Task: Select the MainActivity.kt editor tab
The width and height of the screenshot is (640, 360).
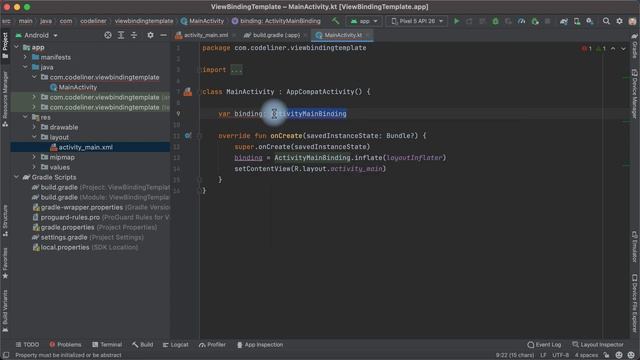Action: [342, 36]
